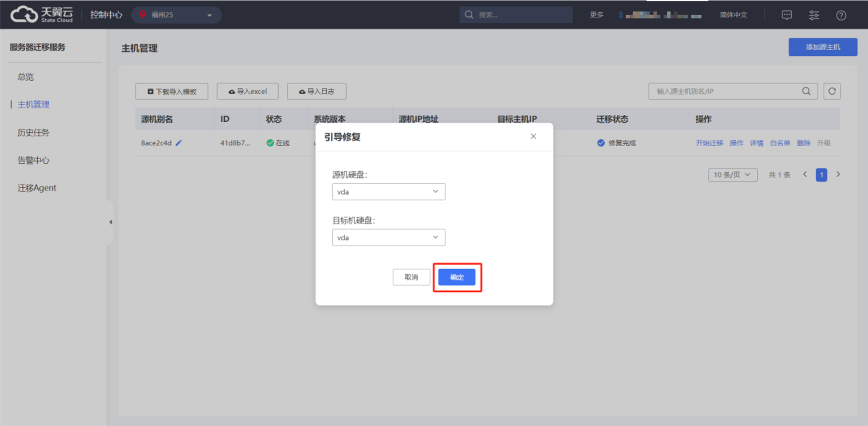Click 下载导入模板 button
The height and width of the screenshot is (426, 868).
point(172,91)
